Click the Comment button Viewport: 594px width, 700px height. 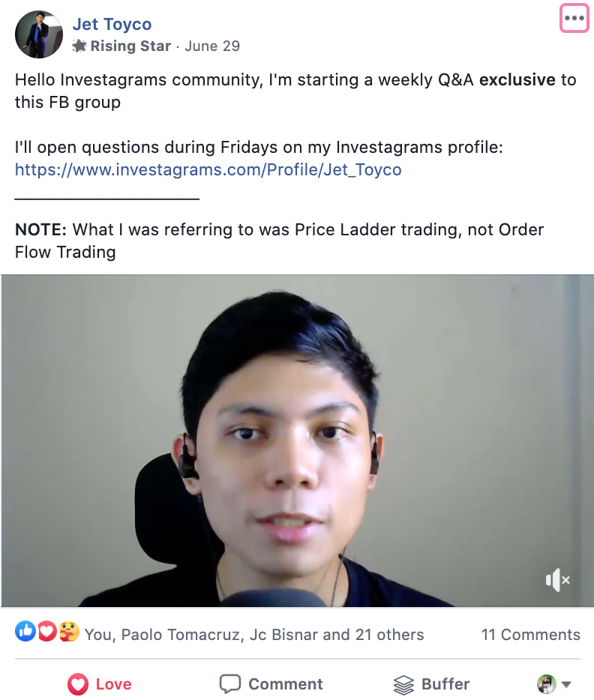point(271,684)
